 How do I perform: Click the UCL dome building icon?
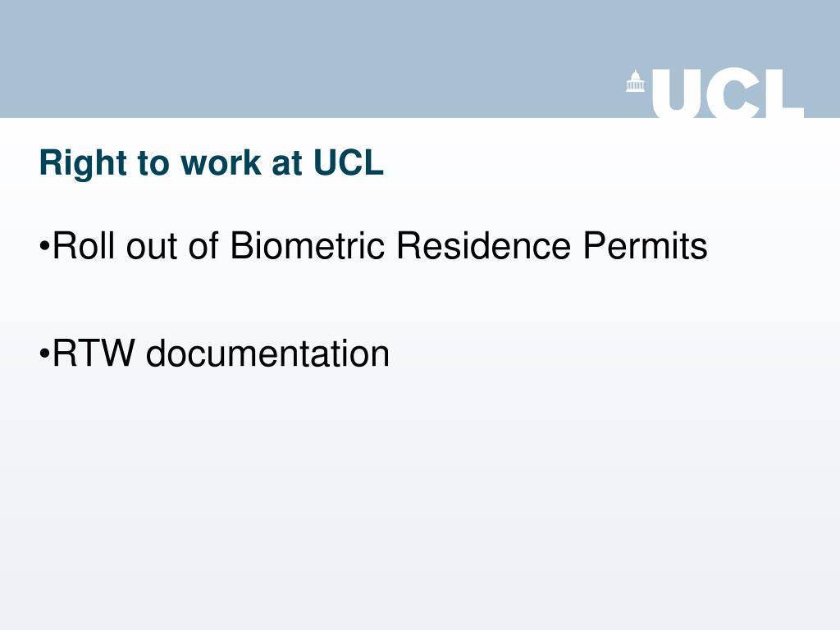(636, 81)
